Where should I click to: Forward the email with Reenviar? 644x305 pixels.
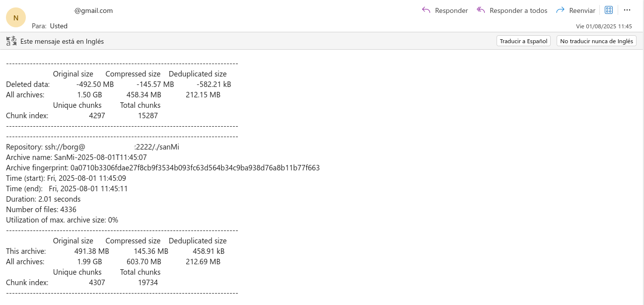[x=576, y=10]
